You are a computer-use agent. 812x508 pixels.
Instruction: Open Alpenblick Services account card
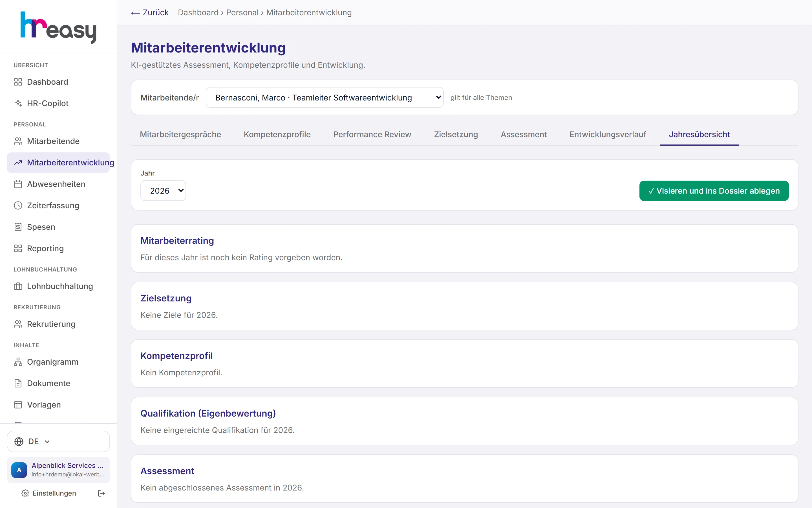(58, 470)
